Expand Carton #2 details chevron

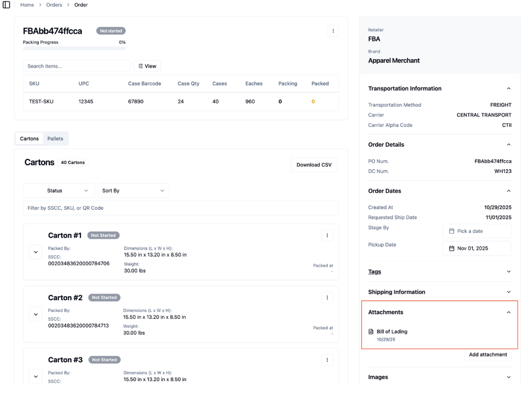pyautogui.click(x=36, y=315)
